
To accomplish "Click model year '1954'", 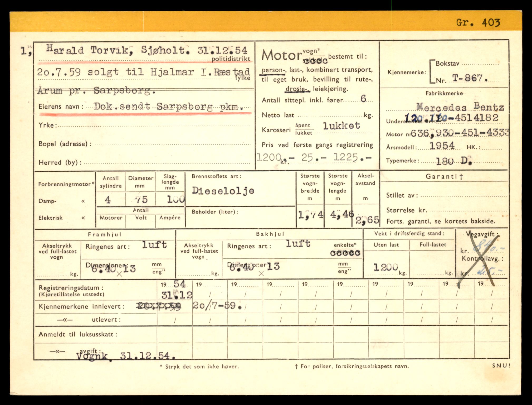I will pyautogui.click(x=442, y=146).
